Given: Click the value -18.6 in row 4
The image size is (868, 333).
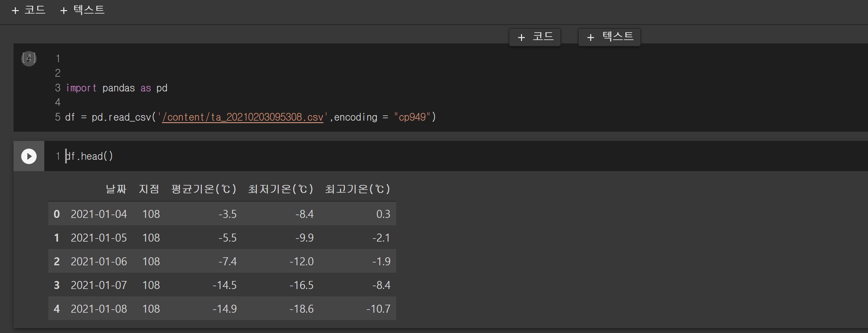Looking at the screenshot, I should 301,308.
